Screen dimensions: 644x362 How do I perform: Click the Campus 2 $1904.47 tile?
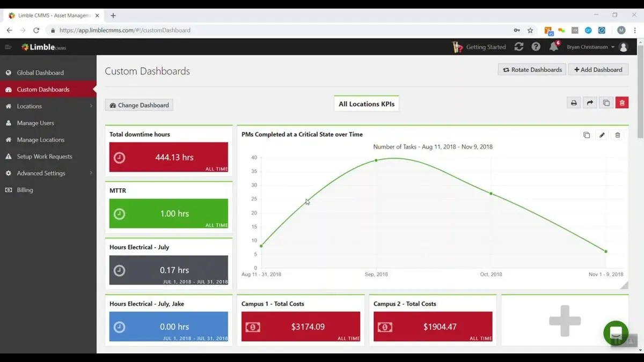pyautogui.click(x=433, y=327)
